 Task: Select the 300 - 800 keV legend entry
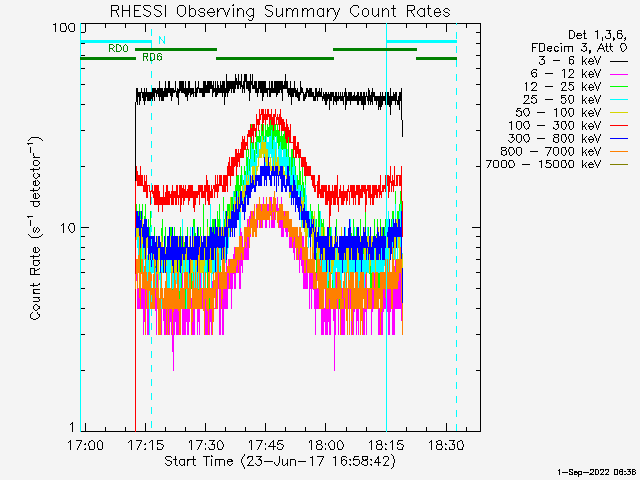[568, 138]
